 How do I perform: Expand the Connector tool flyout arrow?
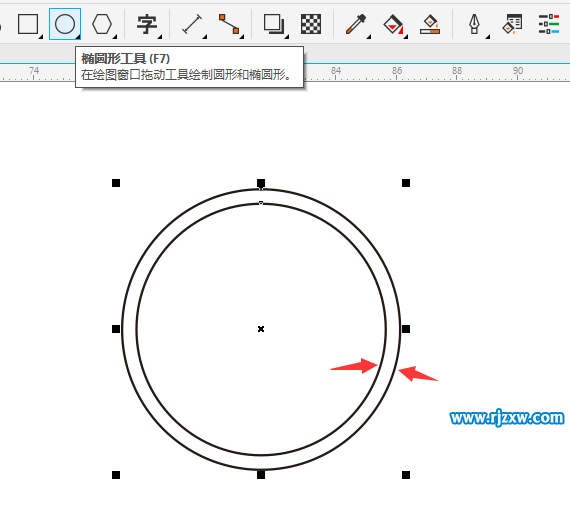point(242,37)
